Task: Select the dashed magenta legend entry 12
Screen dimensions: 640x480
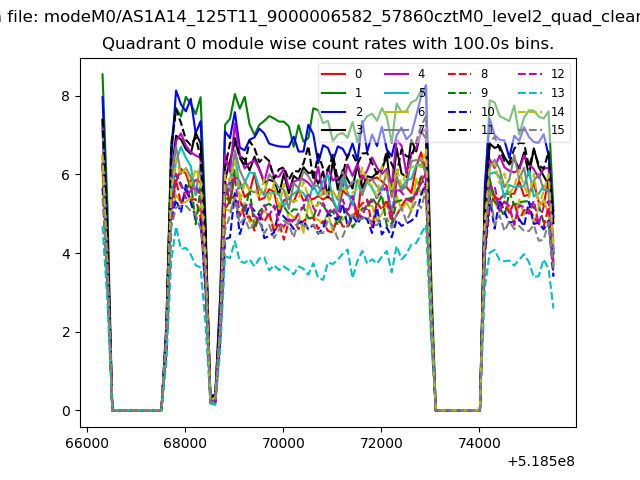Action: point(541,74)
